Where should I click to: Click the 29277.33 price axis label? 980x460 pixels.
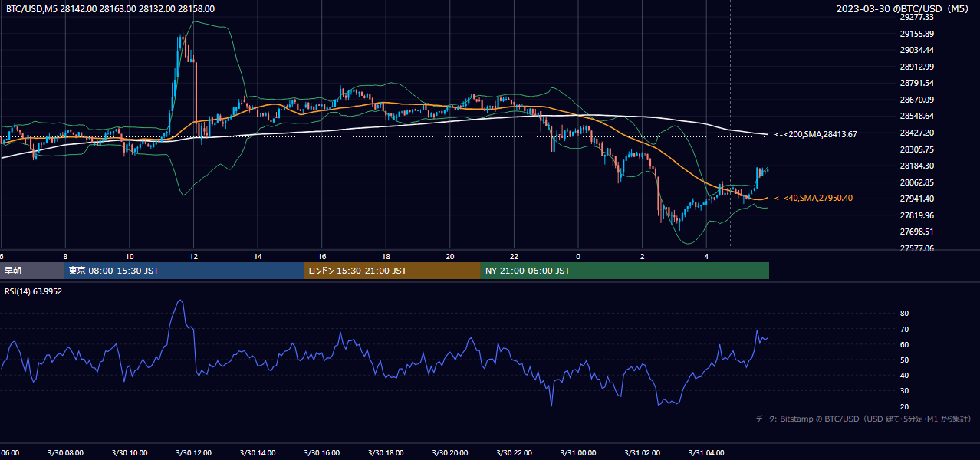[x=916, y=17]
